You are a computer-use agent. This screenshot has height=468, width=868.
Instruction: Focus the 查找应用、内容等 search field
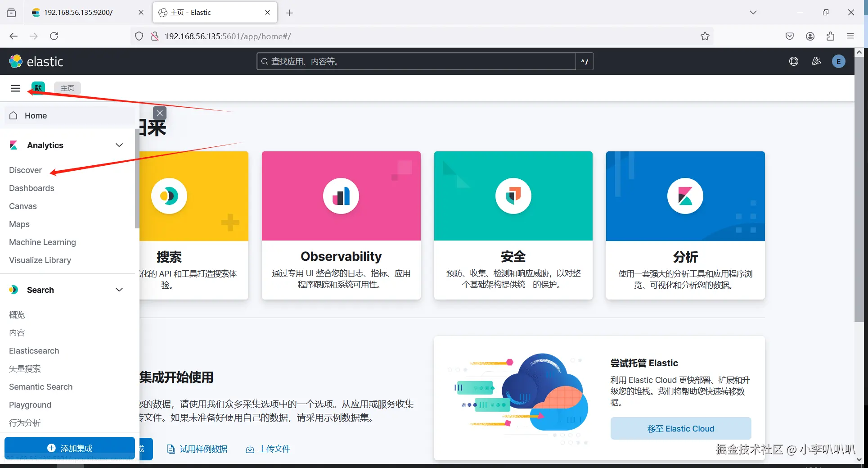(x=416, y=61)
